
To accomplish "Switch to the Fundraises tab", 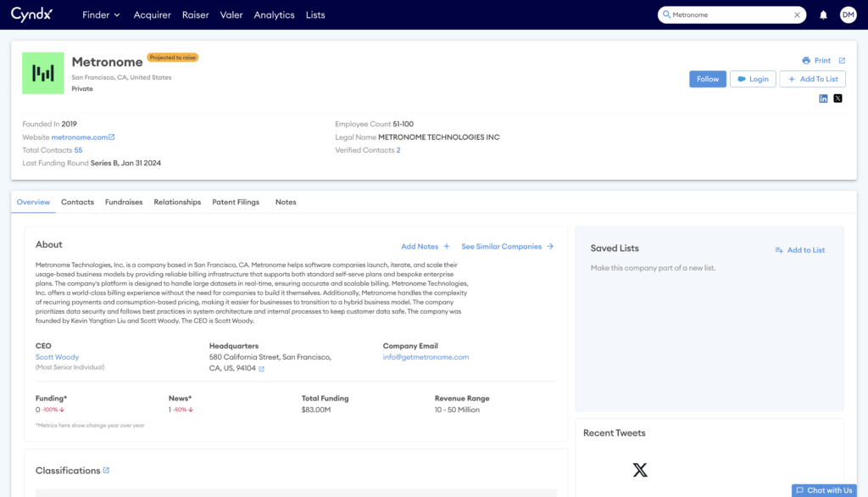I will point(124,202).
